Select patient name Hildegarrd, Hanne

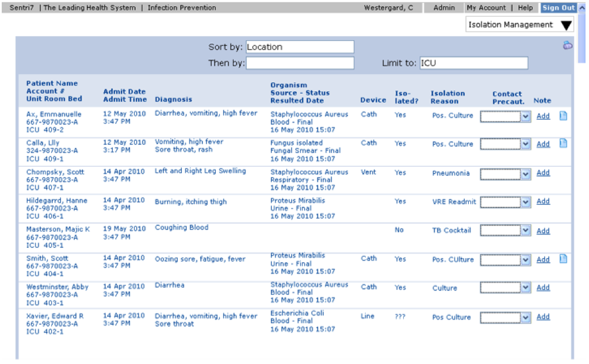tap(56, 201)
